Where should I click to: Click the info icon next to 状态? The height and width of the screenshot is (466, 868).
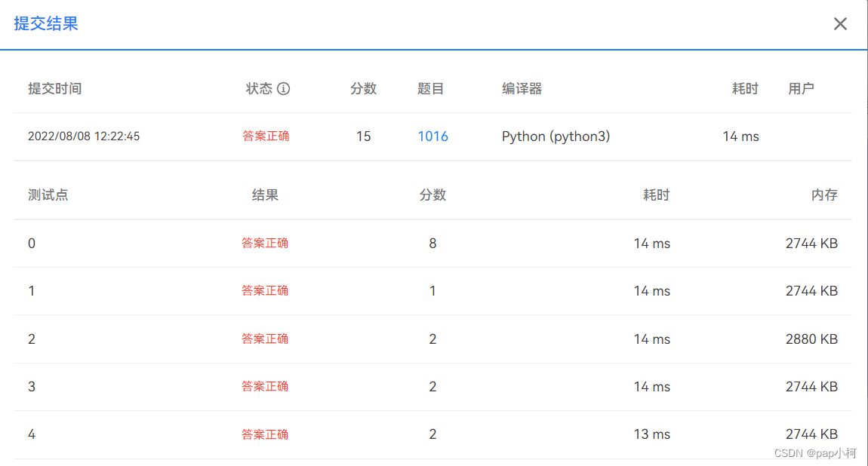point(284,88)
